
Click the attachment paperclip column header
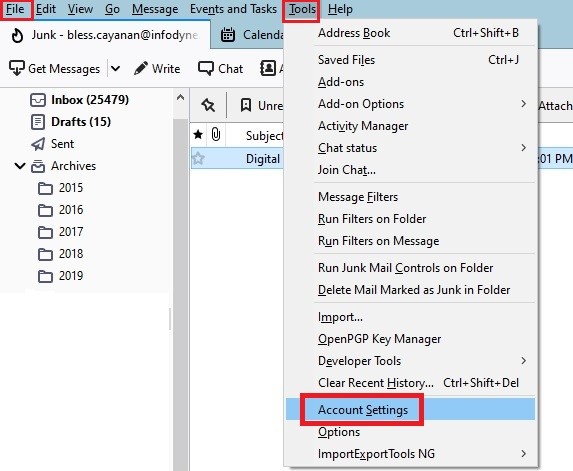pyautogui.click(x=216, y=135)
